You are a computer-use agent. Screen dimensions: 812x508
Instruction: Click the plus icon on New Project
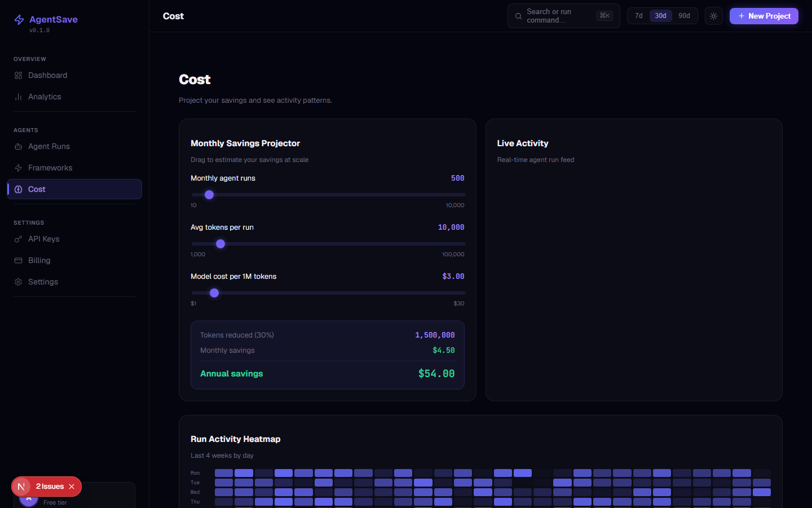point(742,16)
